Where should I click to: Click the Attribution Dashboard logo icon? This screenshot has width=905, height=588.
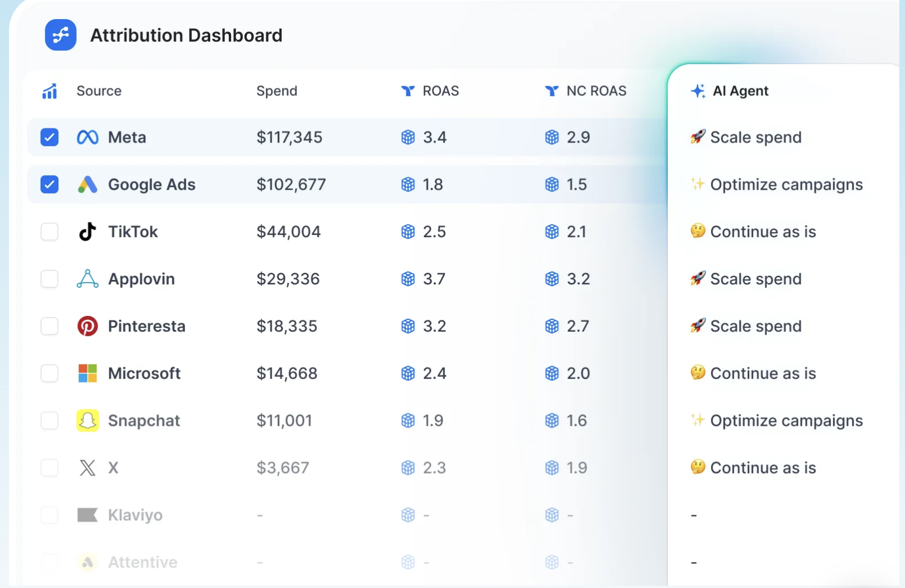(x=61, y=35)
